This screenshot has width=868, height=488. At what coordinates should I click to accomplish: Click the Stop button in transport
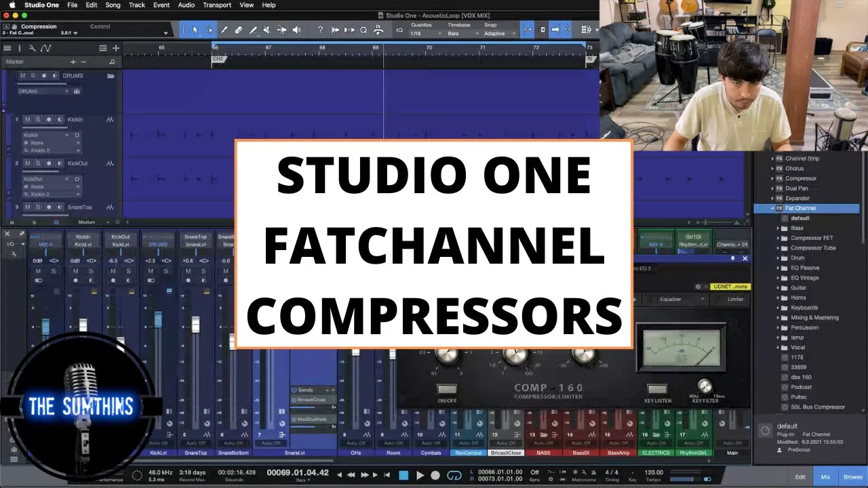403,475
